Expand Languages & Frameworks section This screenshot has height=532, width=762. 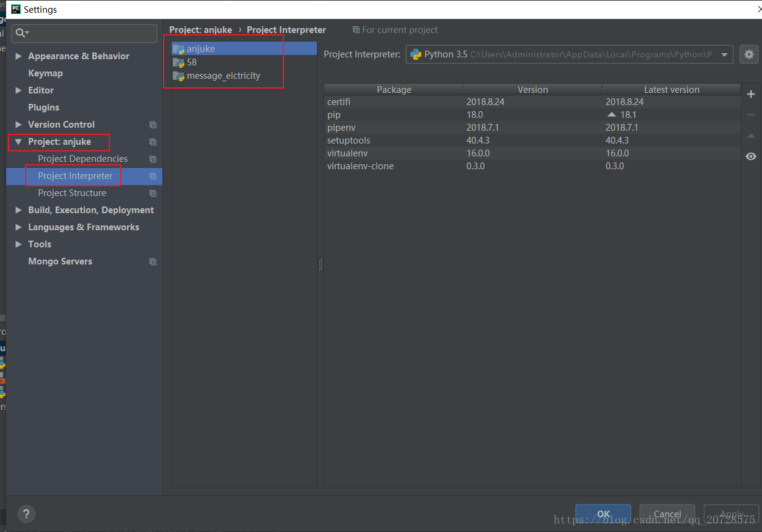[18, 227]
